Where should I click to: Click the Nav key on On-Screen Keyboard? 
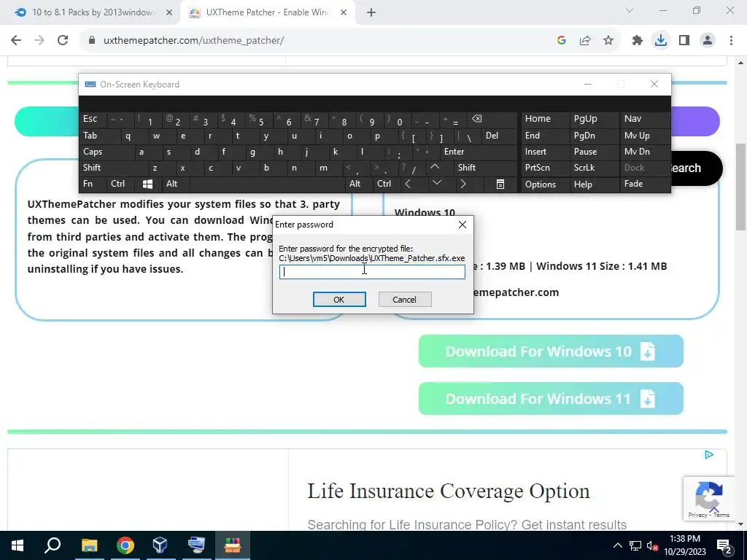point(645,119)
